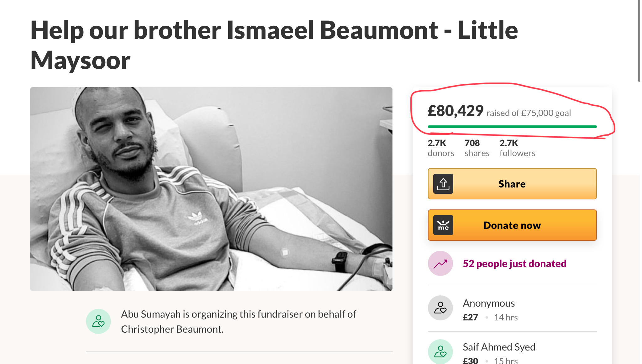Click the green fundraising progress bar

tap(512, 127)
